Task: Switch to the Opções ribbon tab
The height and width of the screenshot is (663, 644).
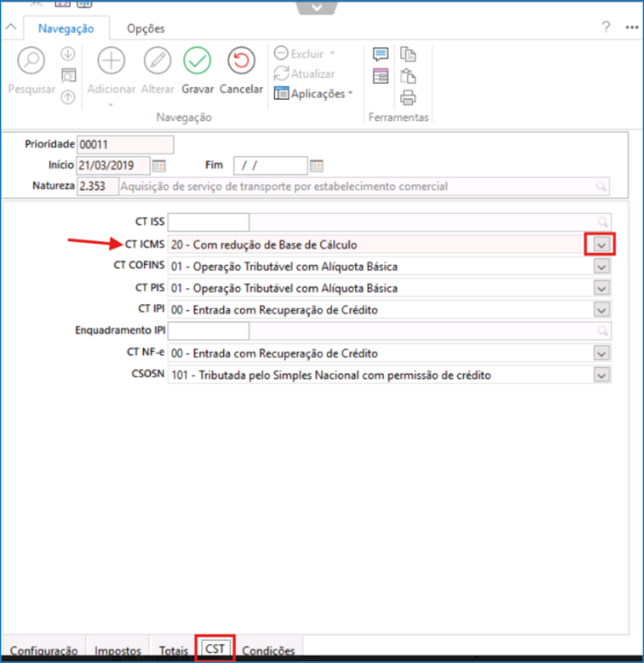Action: 146,29
